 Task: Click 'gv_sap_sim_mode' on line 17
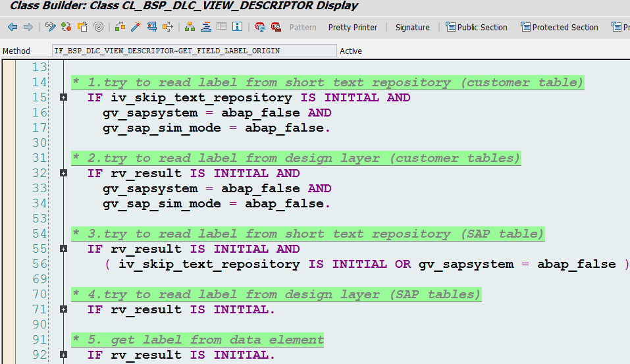click(x=162, y=128)
